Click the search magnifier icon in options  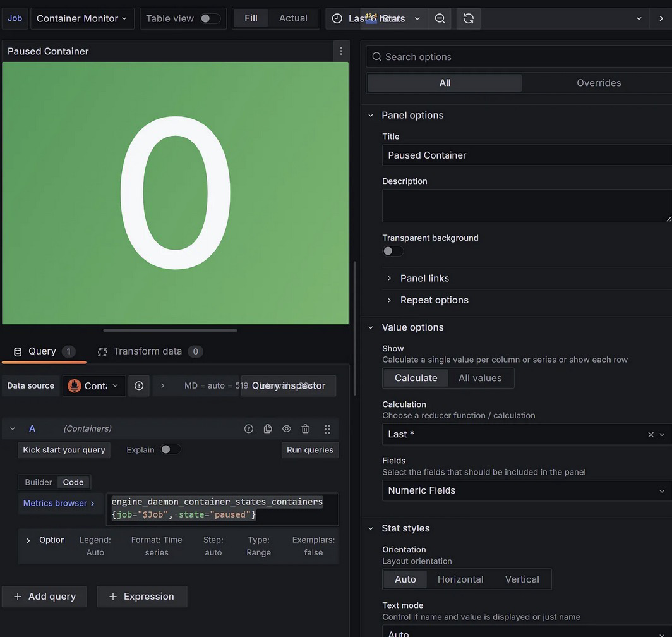(376, 57)
